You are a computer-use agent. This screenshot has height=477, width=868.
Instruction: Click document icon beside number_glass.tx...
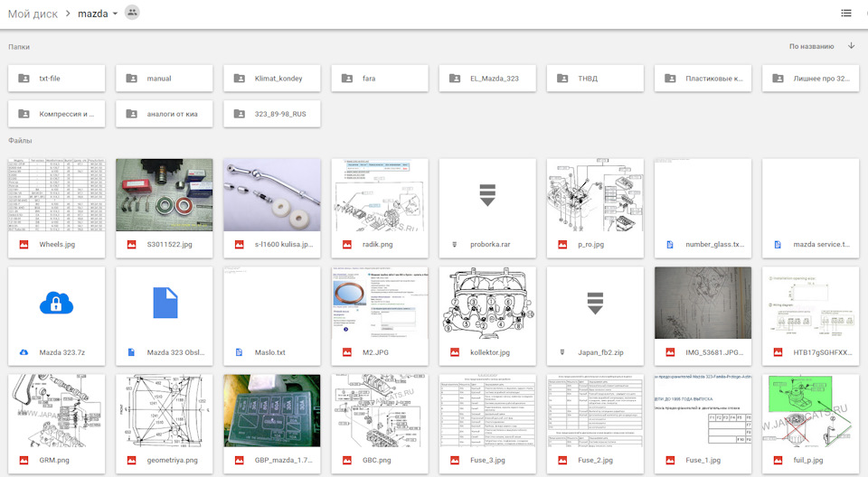coord(670,244)
